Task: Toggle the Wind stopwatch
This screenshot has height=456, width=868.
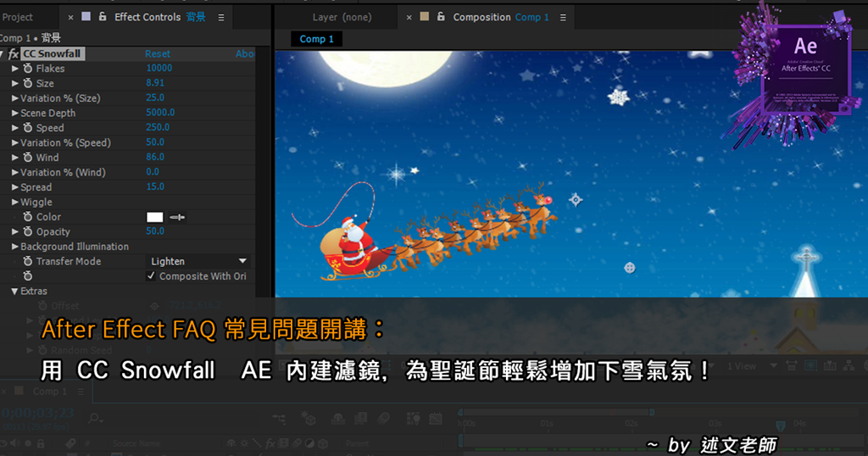Action: tap(28, 158)
